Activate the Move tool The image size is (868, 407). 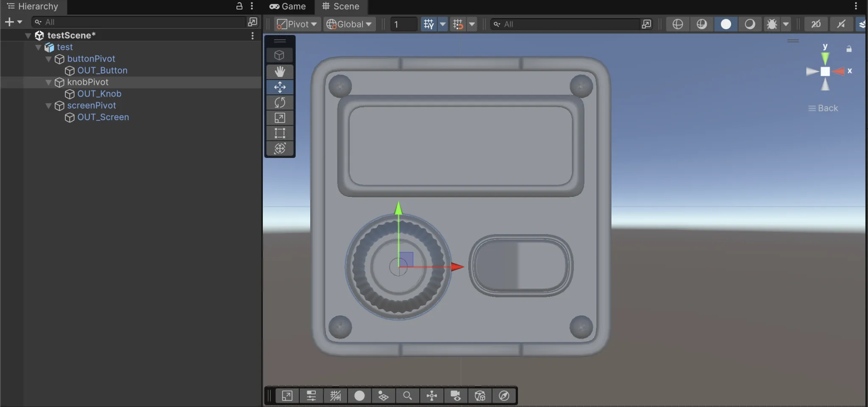click(280, 87)
